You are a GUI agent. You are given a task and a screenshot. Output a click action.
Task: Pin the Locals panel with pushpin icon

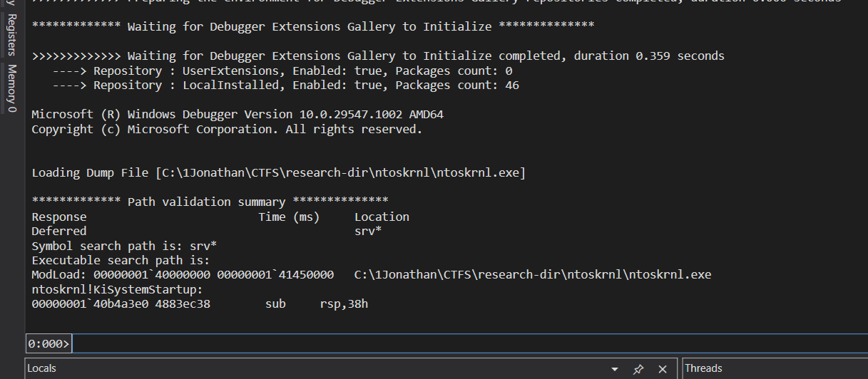coord(638,369)
